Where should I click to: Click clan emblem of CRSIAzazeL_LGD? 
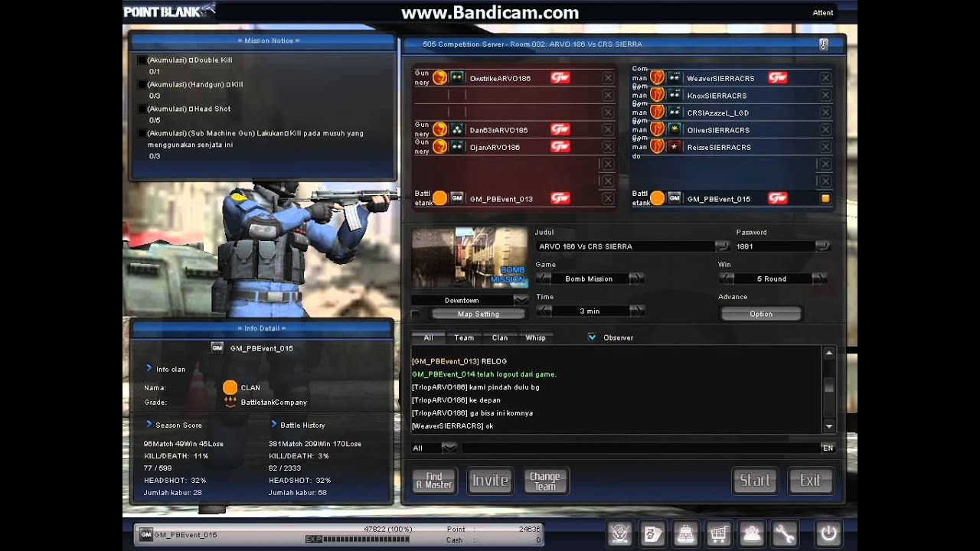coord(657,112)
